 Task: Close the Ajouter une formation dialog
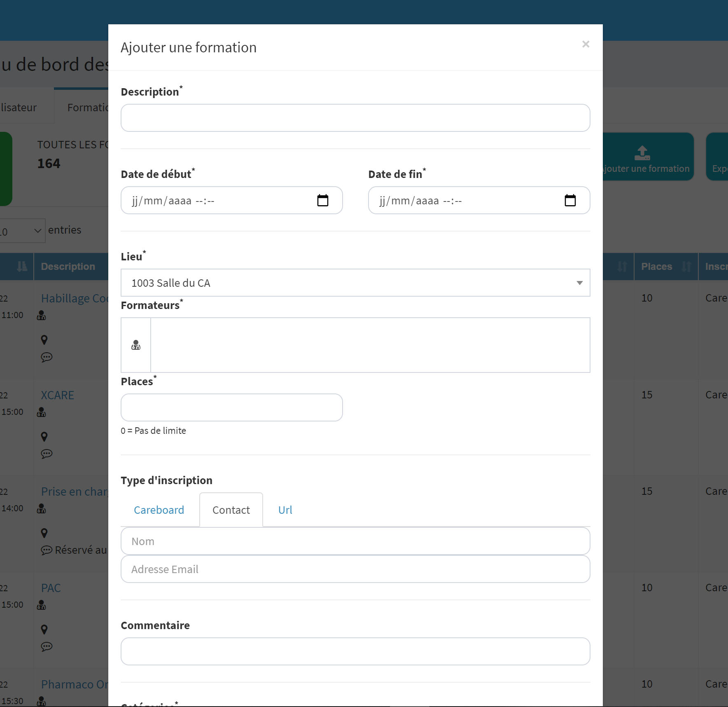[x=586, y=44]
